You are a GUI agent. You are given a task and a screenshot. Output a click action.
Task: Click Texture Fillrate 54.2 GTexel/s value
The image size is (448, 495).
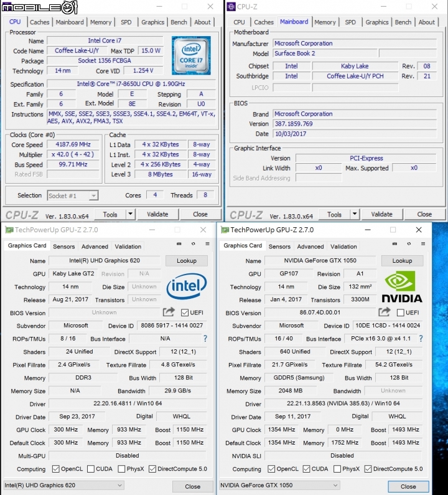tap(394, 365)
